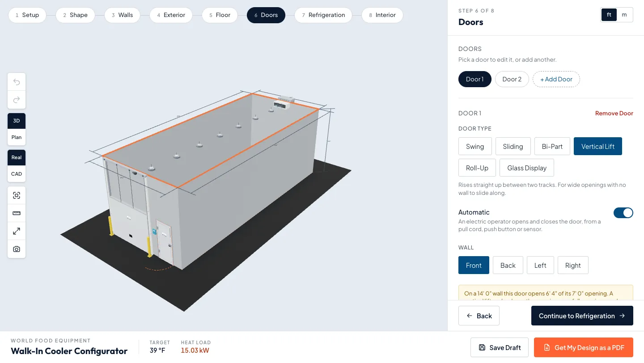Set units to feet
This screenshot has width=644, height=363.
(609, 15)
